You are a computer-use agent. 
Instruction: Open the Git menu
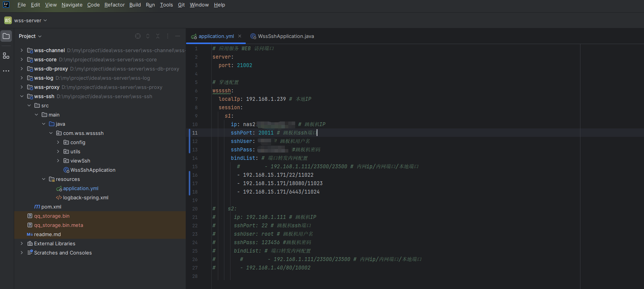click(181, 5)
